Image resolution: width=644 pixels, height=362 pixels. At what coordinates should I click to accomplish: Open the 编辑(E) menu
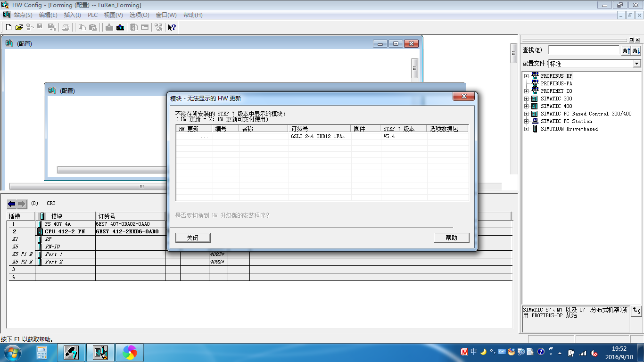[48, 15]
